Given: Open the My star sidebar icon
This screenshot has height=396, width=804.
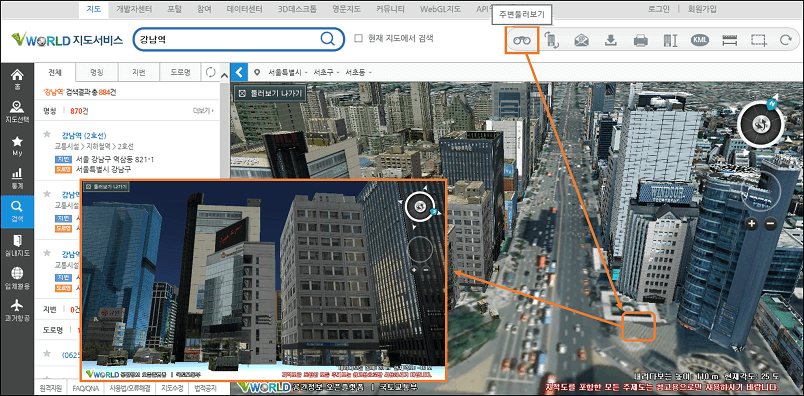Looking at the screenshot, I should point(17,146).
